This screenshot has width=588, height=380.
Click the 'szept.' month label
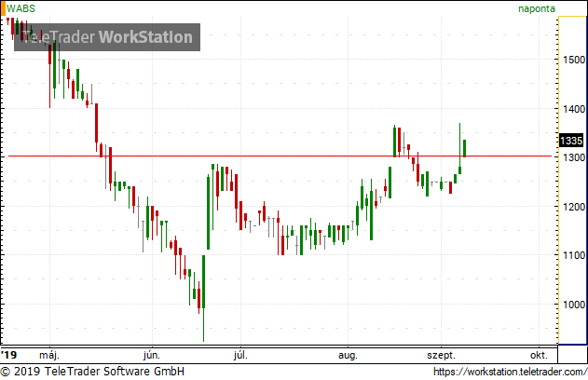(x=441, y=356)
